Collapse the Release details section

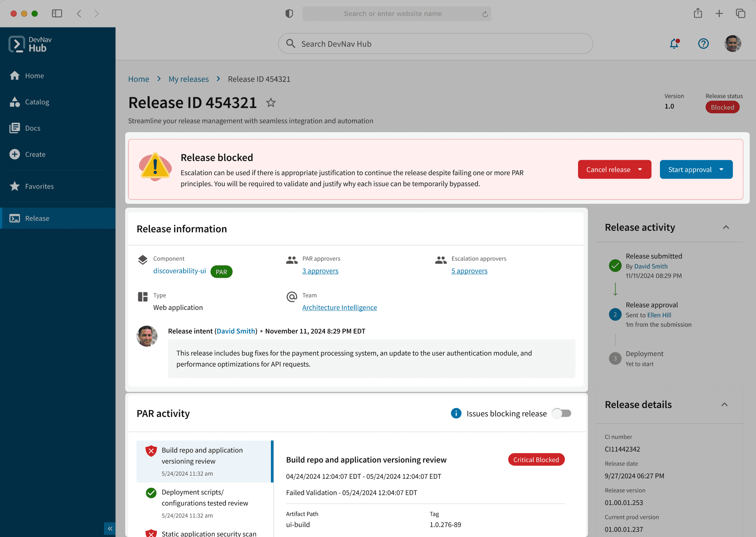pos(724,405)
